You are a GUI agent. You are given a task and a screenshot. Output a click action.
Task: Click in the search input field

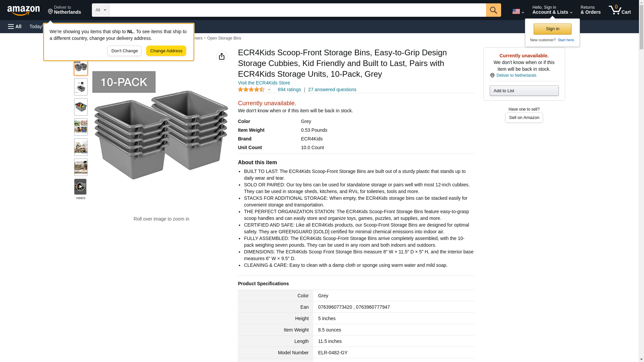[297, 10]
